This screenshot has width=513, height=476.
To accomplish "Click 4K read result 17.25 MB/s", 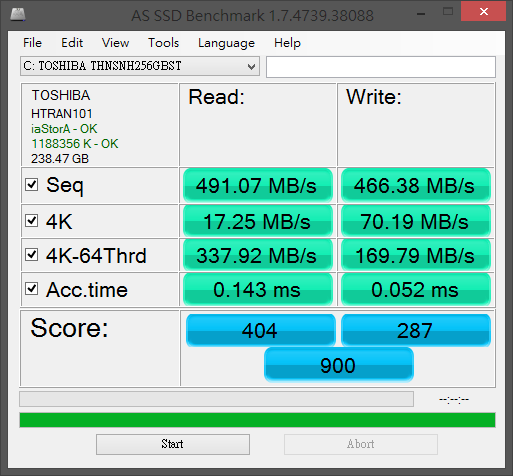I will coord(258,221).
